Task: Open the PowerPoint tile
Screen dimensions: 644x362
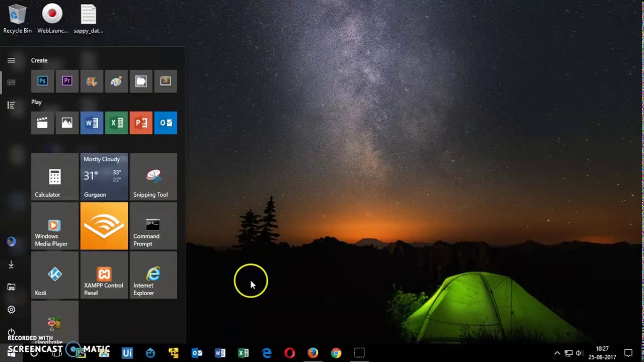Action: click(x=141, y=123)
